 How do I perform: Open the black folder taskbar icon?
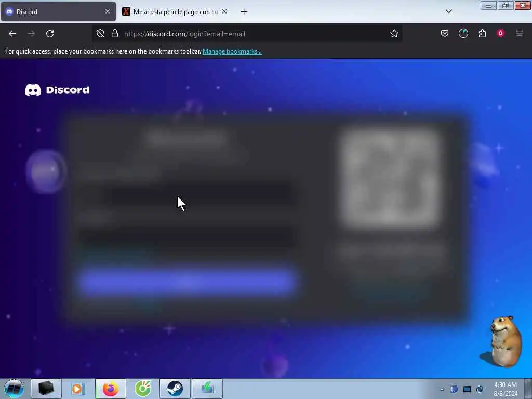point(46,389)
